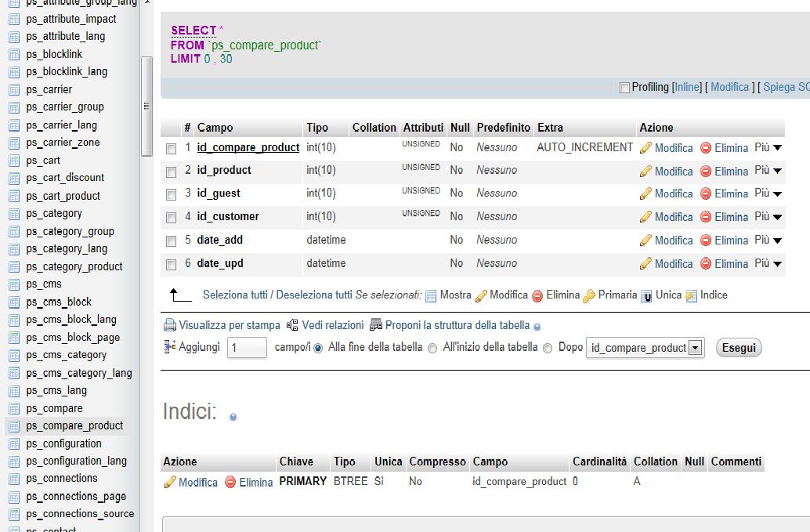Click the Deseleziona tutti link

314,295
